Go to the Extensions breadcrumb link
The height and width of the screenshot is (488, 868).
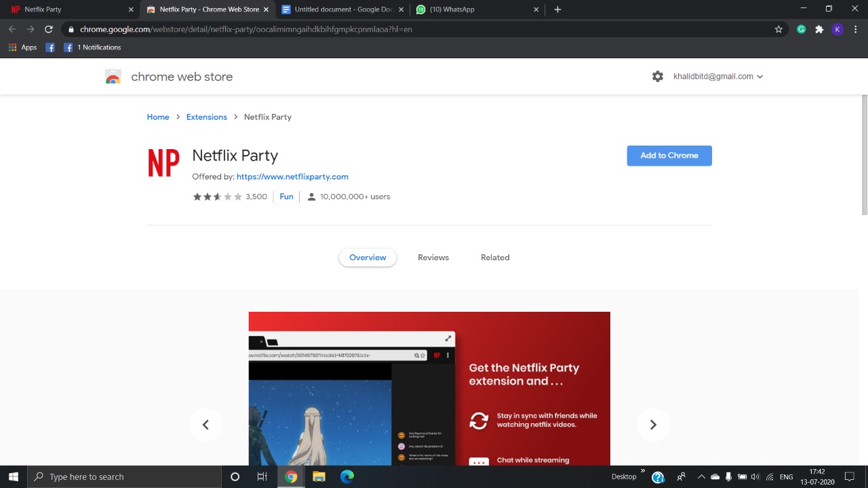(207, 117)
